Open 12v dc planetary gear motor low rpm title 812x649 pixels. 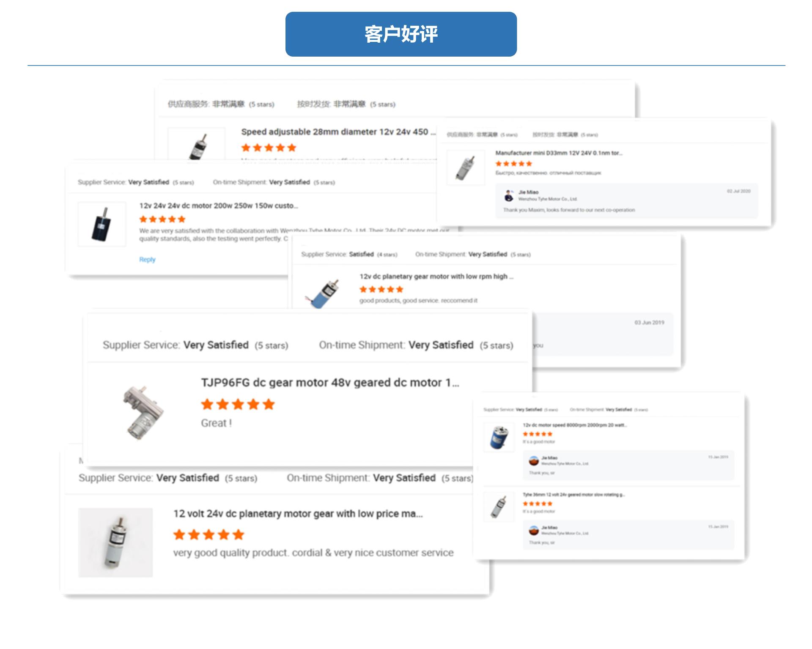(436, 277)
